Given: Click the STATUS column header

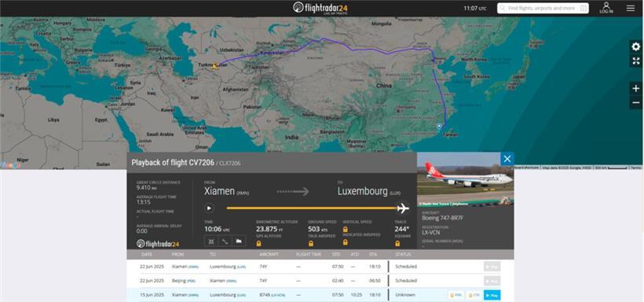Looking at the screenshot, I should [403, 254].
